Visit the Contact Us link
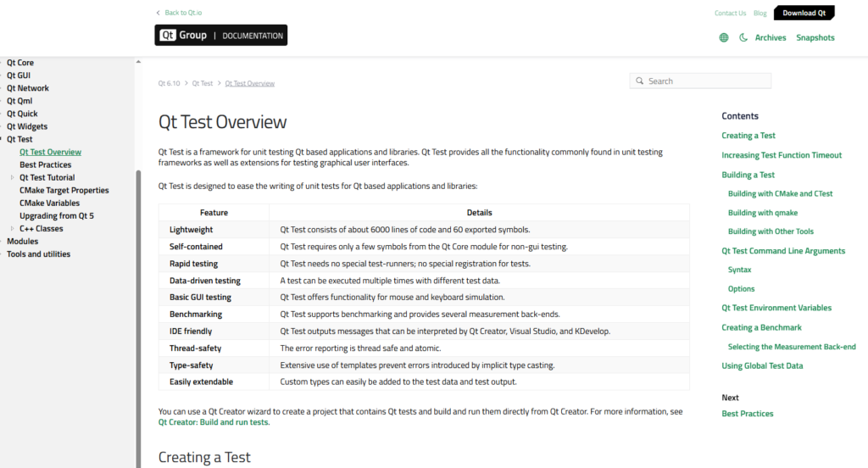This screenshot has width=868, height=468. point(730,13)
